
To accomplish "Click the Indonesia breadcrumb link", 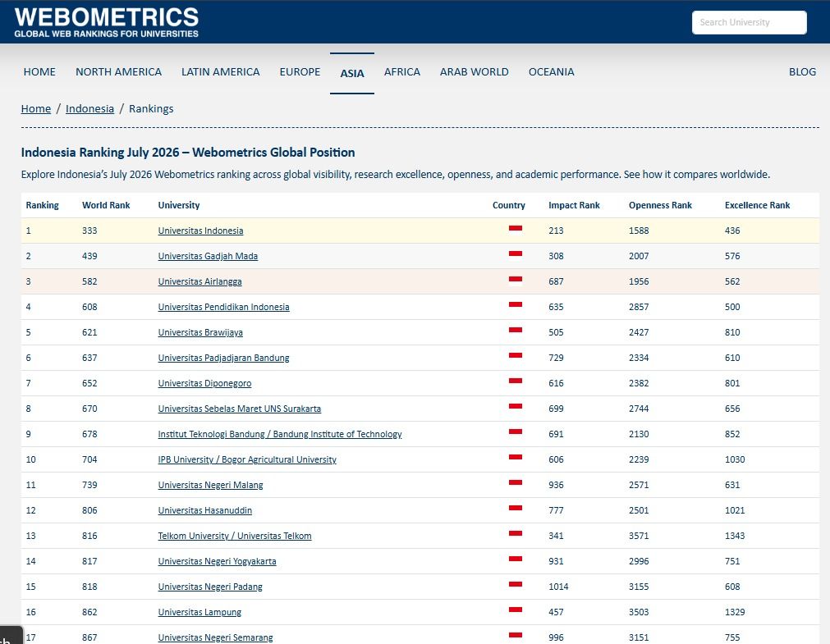I will [89, 108].
